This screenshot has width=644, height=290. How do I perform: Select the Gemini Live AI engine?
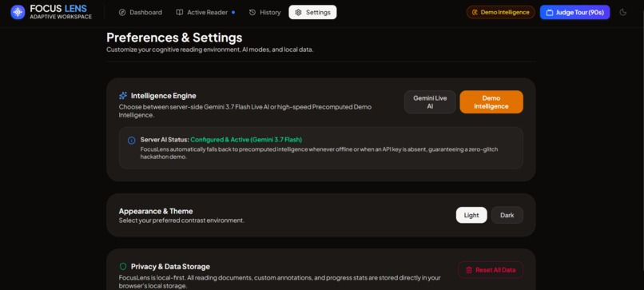coord(430,102)
